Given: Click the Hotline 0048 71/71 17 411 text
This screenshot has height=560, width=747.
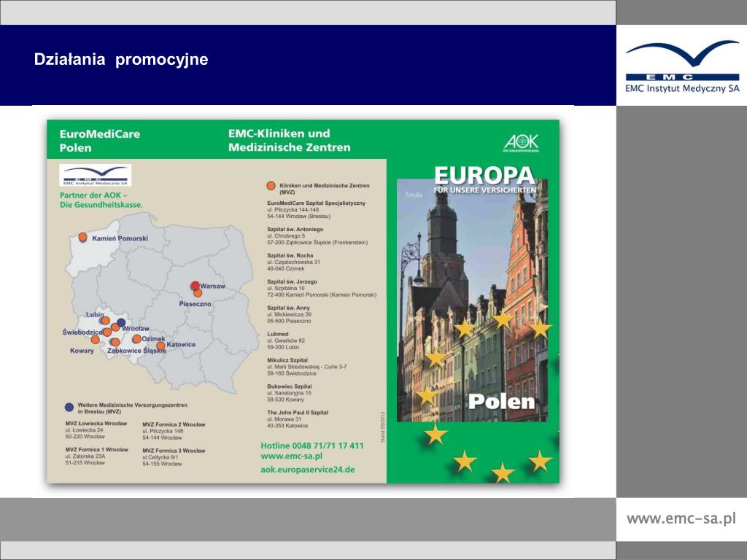Looking at the screenshot, I should (x=312, y=446).
